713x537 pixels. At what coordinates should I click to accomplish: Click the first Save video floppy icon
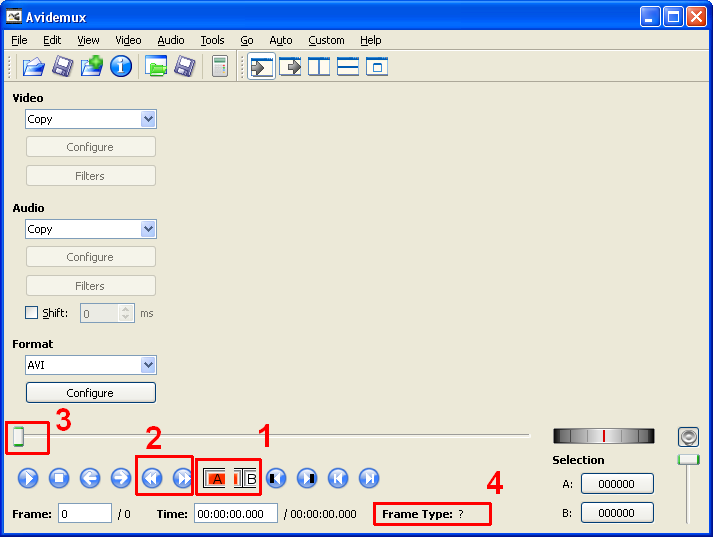[62, 66]
